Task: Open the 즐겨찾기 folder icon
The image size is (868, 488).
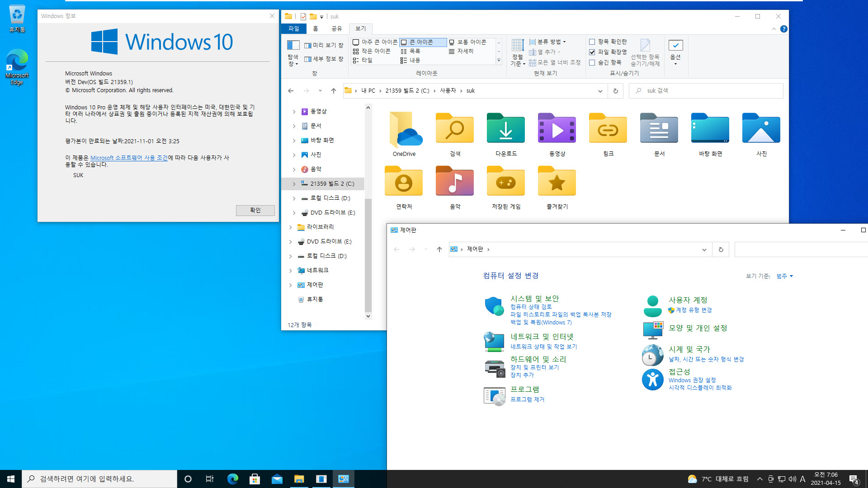Action: click(557, 182)
